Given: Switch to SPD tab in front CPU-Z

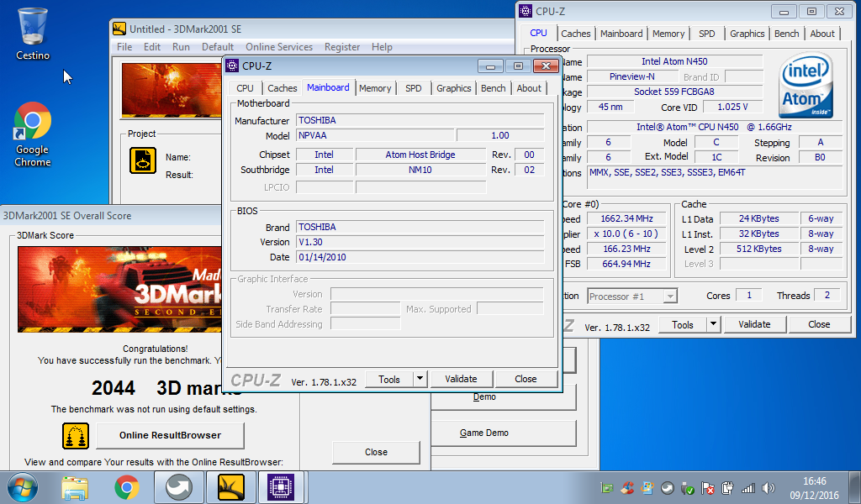Looking at the screenshot, I should tap(414, 88).
